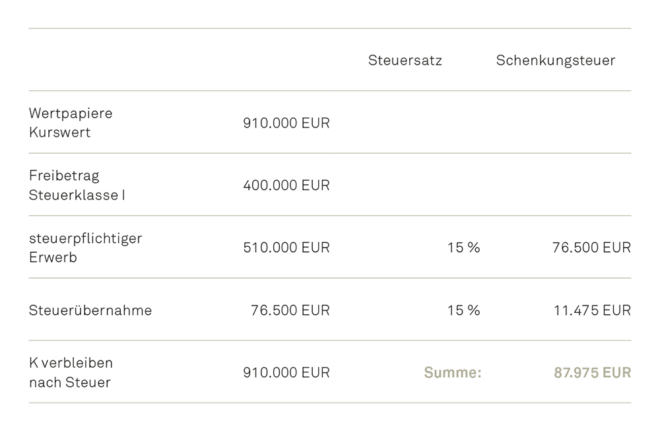Image resolution: width=660 pixels, height=431 pixels.
Task: Click the 15 % rate for steuerpflichtiger Erwerb
Action: pos(463,247)
